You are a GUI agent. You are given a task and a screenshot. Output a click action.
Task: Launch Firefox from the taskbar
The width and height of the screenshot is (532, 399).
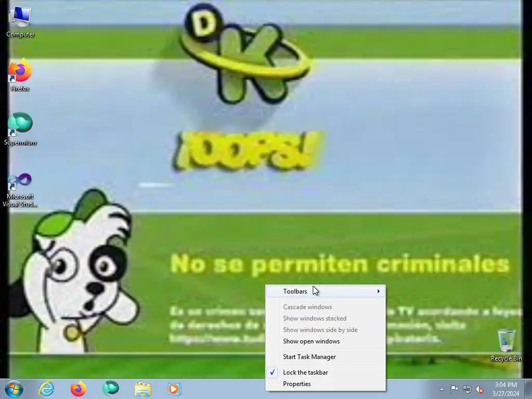(x=78, y=389)
